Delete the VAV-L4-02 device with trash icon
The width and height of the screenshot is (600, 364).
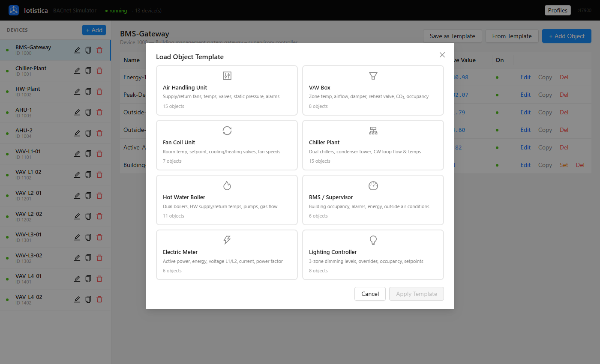pos(99,299)
